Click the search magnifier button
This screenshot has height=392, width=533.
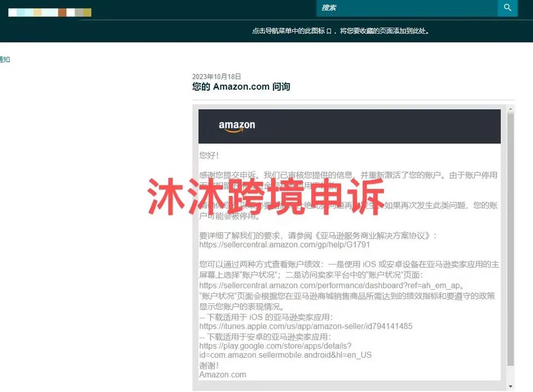coord(508,7)
